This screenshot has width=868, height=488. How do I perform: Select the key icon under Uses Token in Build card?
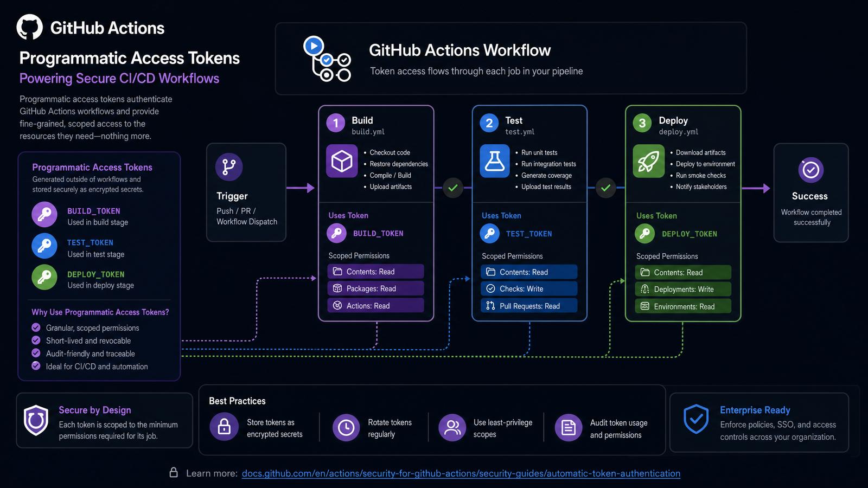coord(337,233)
